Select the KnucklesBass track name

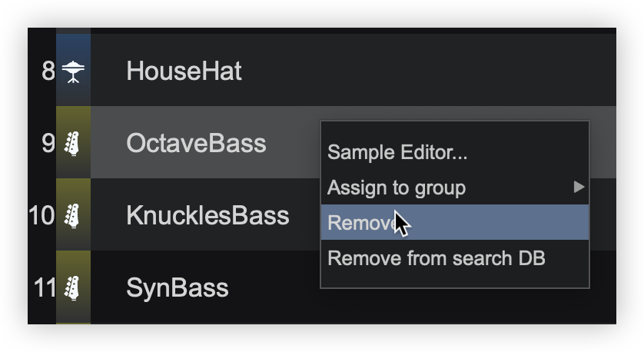207,215
